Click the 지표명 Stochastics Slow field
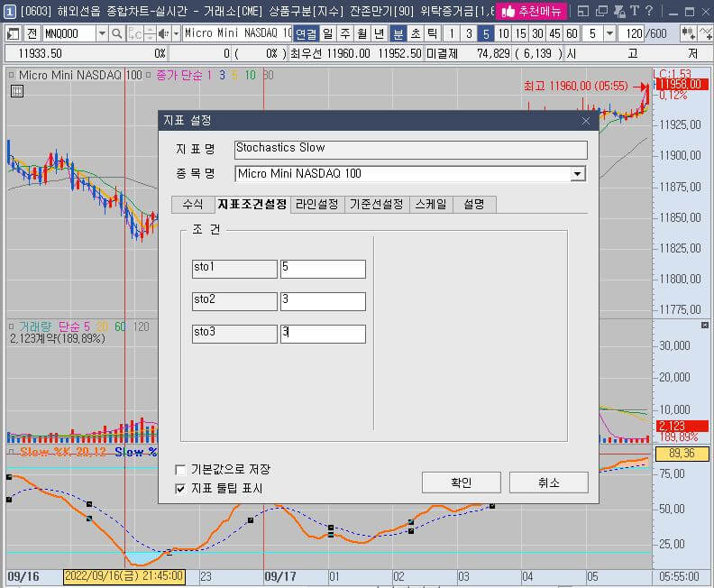The image size is (714, 588). coord(411,150)
